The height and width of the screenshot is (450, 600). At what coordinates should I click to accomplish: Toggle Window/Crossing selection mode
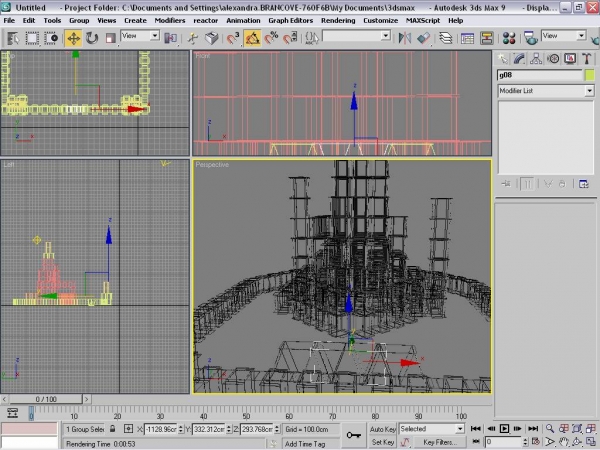click(51, 38)
